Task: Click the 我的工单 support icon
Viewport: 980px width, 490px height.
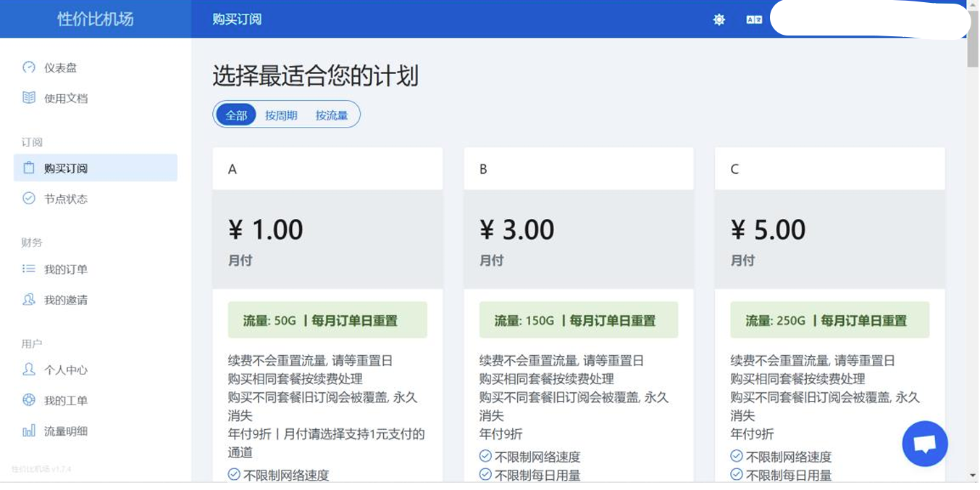Action: (29, 400)
